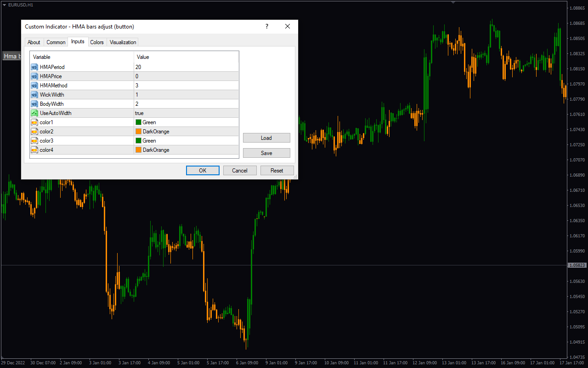Click the 1.05823 current price label

pos(577,265)
